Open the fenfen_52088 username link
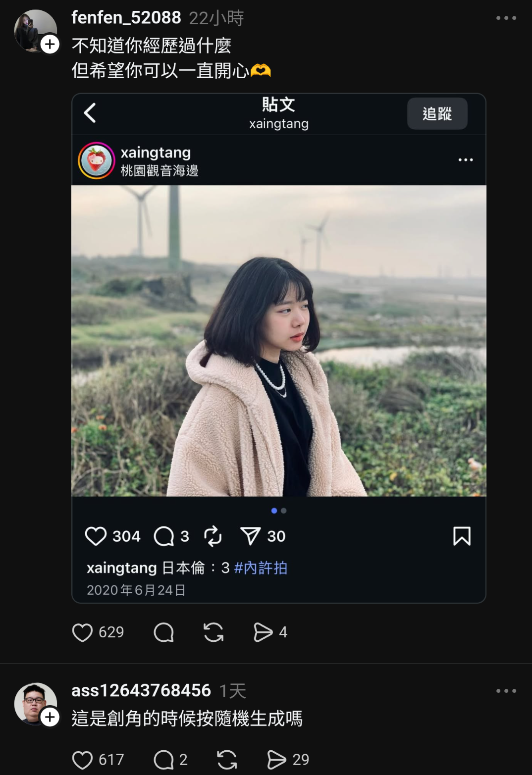Image resolution: width=532 pixels, height=775 pixels. click(126, 18)
